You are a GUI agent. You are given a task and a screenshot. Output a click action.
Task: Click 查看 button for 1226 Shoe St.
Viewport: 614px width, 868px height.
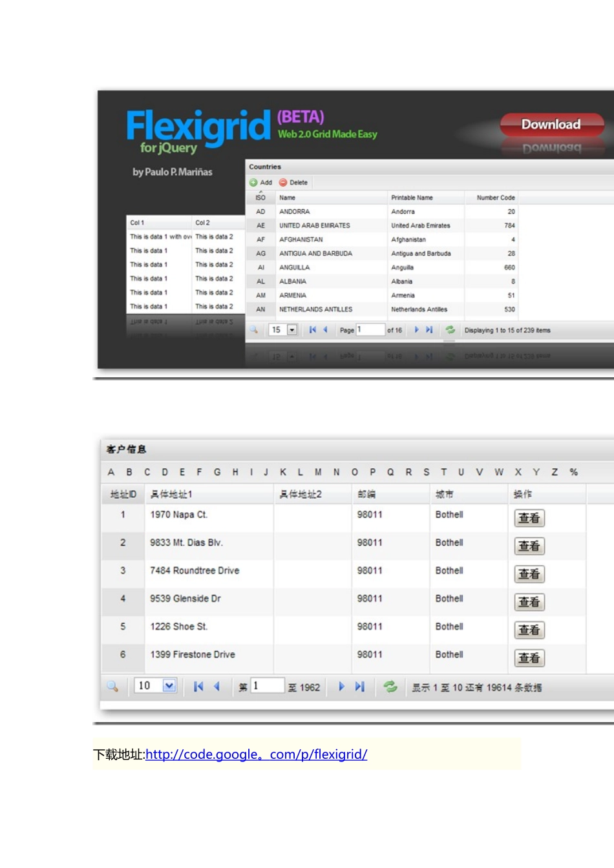(x=529, y=630)
